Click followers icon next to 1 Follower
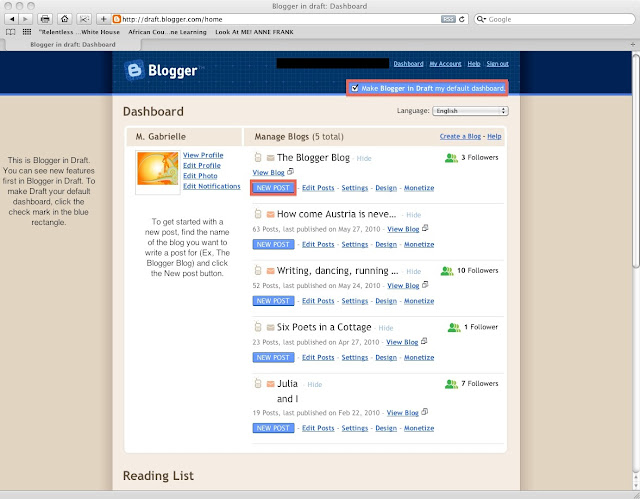Viewport: 640px width, 499px height. (x=454, y=327)
